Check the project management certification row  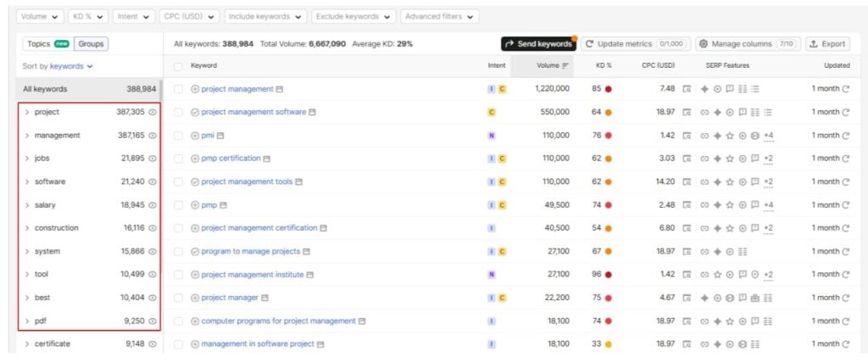[x=178, y=228]
